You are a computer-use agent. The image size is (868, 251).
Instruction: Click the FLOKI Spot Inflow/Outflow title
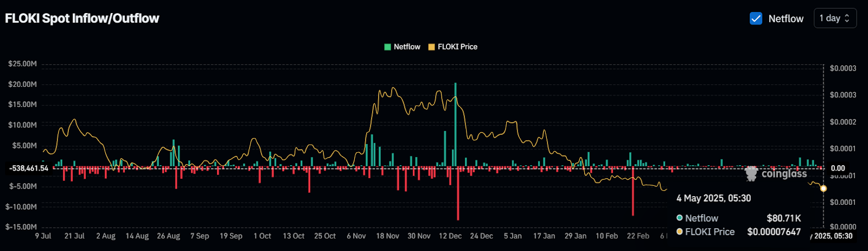pyautogui.click(x=82, y=18)
